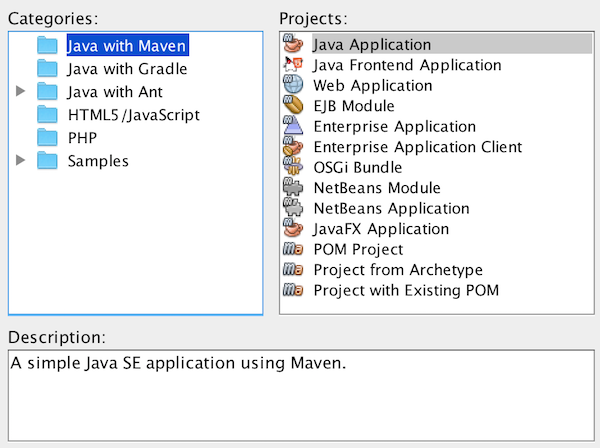Click the Web Application globe icon

tap(293, 86)
